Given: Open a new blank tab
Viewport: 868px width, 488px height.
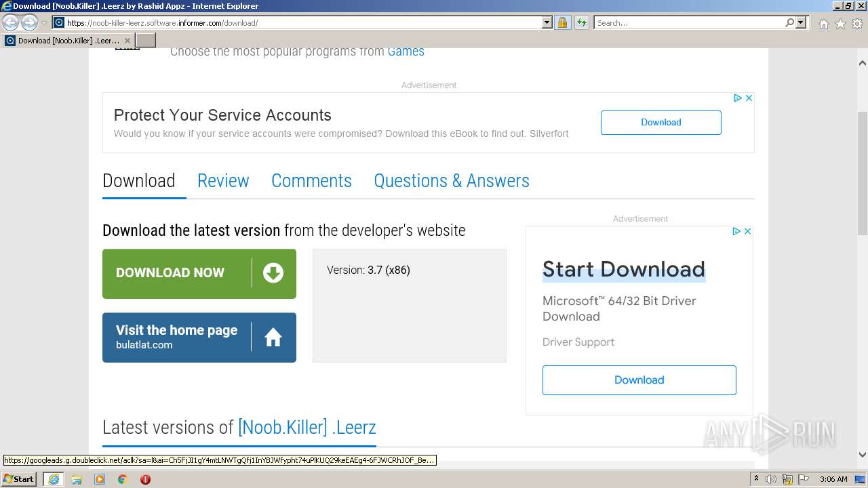Looking at the screenshot, I should click(146, 41).
